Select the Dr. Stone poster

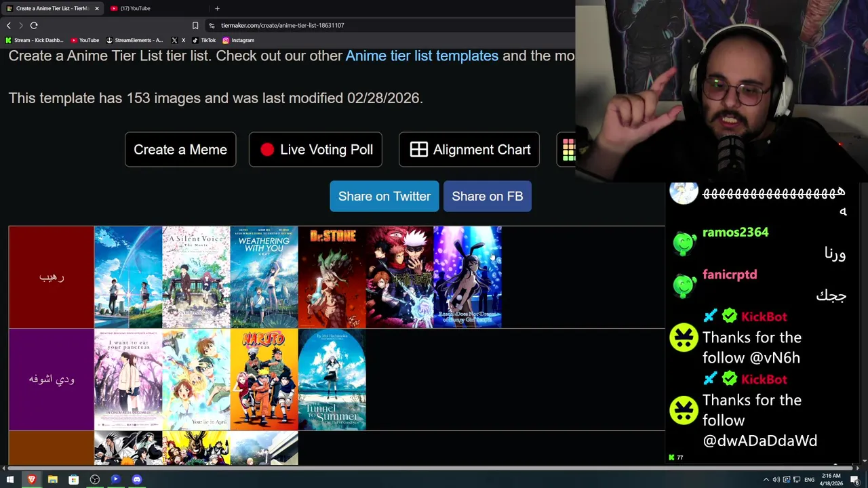pos(332,277)
